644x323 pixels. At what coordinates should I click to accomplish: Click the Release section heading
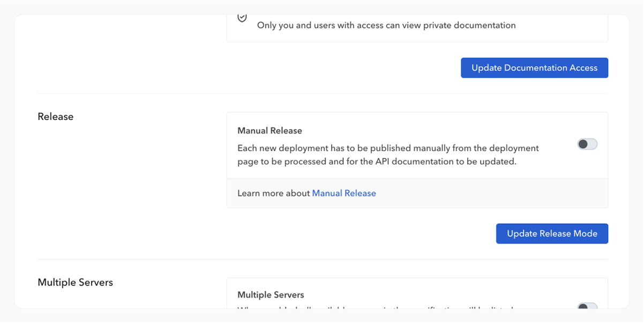[x=56, y=116]
